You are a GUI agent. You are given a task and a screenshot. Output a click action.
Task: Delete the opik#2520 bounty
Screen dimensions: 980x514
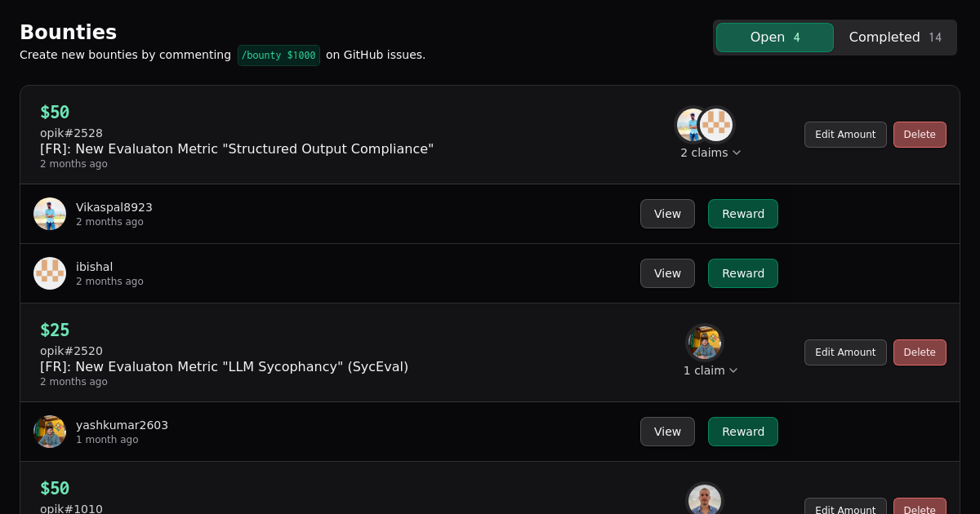click(x=920, y=352)
